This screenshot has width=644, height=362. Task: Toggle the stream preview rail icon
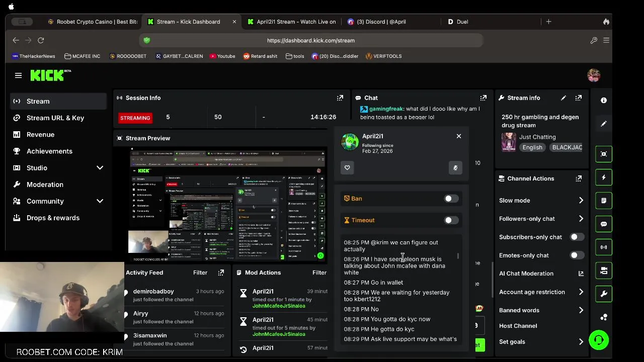pyautogui.click(x=604, y=154)
